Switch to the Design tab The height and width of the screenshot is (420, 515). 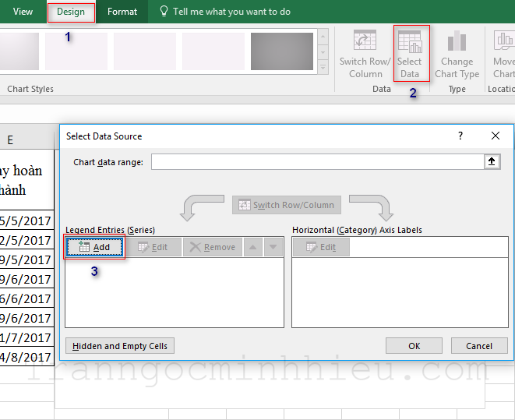71,12
